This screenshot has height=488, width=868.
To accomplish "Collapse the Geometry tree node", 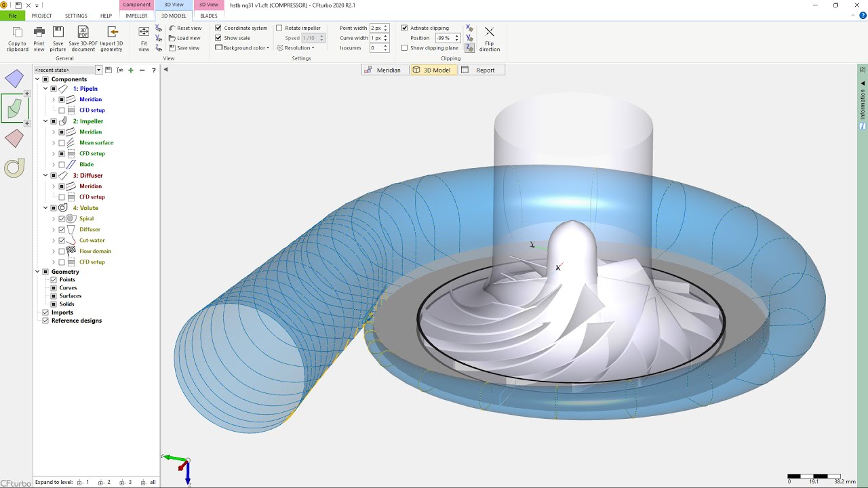I will tap(37, 272).
